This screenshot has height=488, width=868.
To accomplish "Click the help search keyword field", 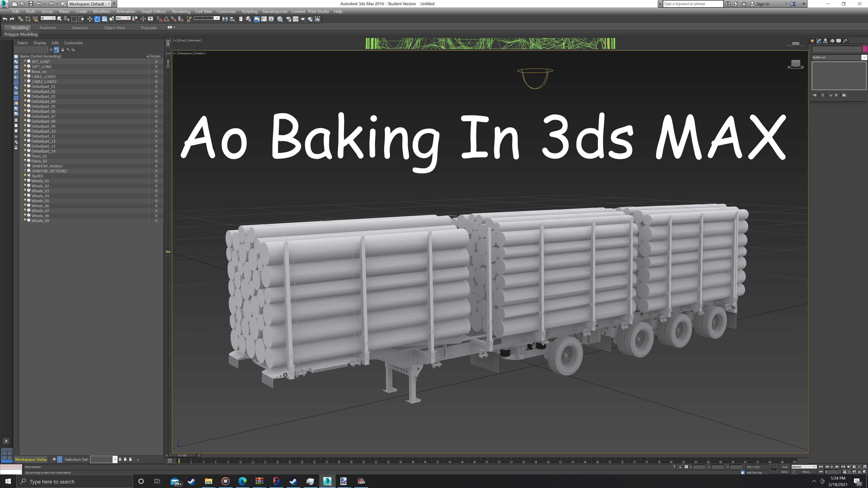I will tap(693, 4).
